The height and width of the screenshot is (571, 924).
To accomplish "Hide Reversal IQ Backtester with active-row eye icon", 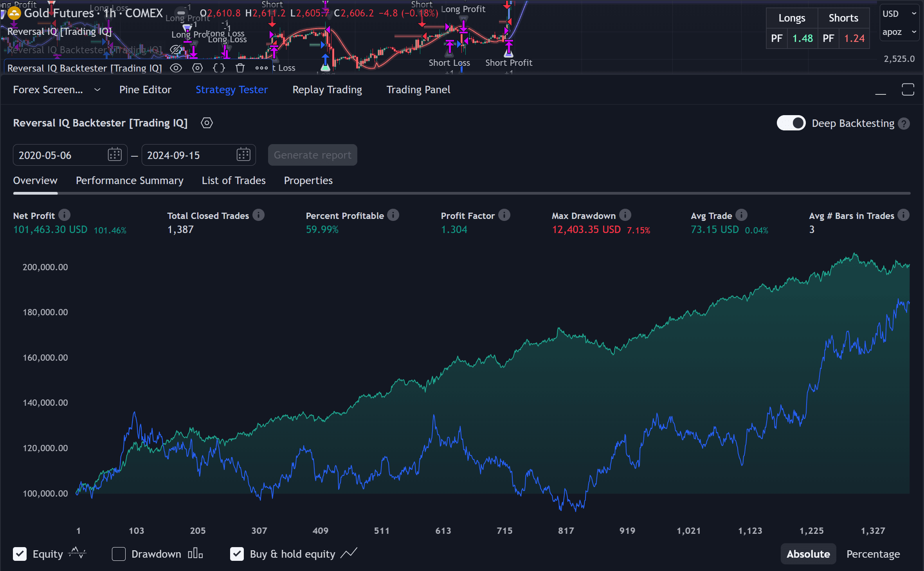I will (176, 68).
